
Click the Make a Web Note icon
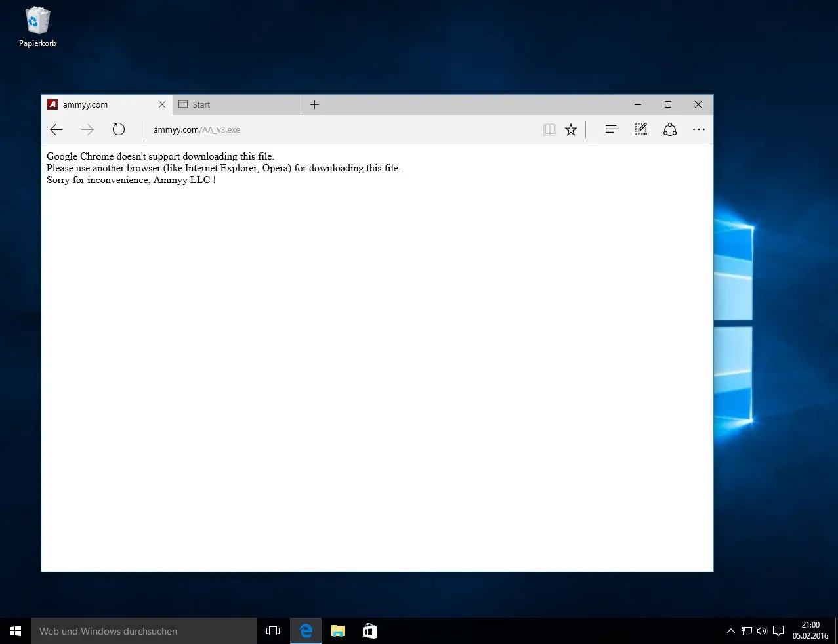(640, 130)
